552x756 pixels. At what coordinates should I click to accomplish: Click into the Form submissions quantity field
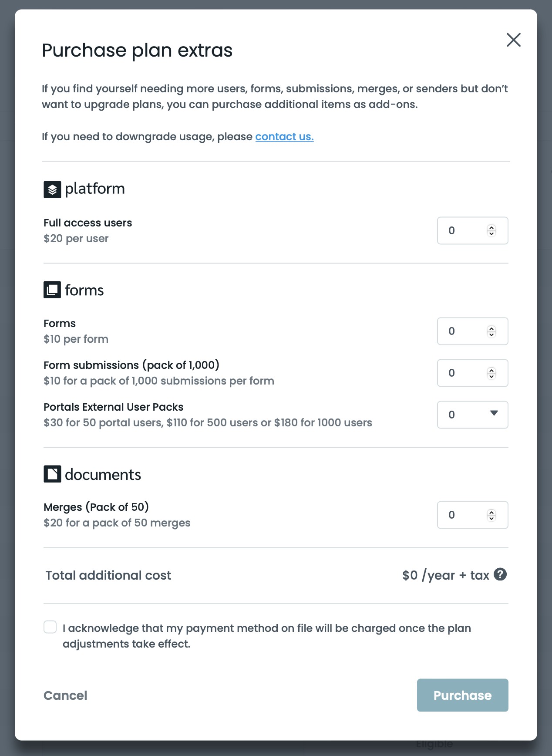461,373
